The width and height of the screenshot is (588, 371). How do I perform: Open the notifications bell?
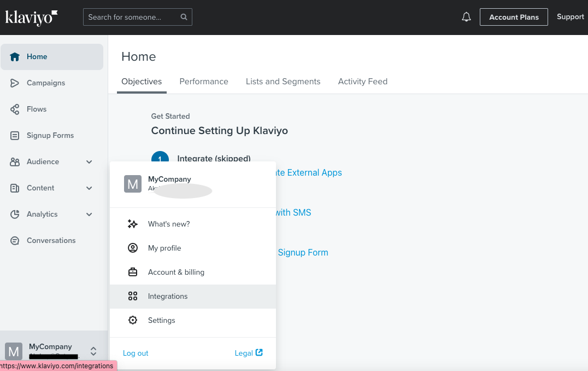[466, 17]
